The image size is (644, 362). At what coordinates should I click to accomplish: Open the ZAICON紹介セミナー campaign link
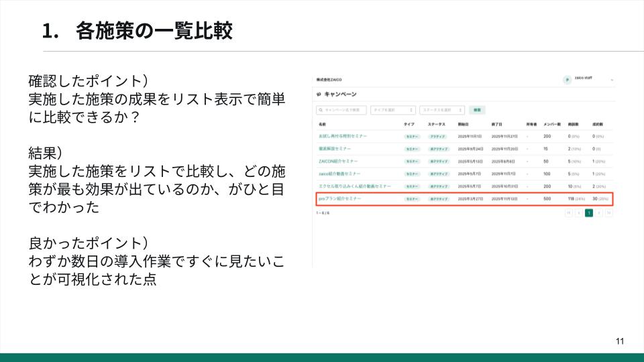pos(338,162)
